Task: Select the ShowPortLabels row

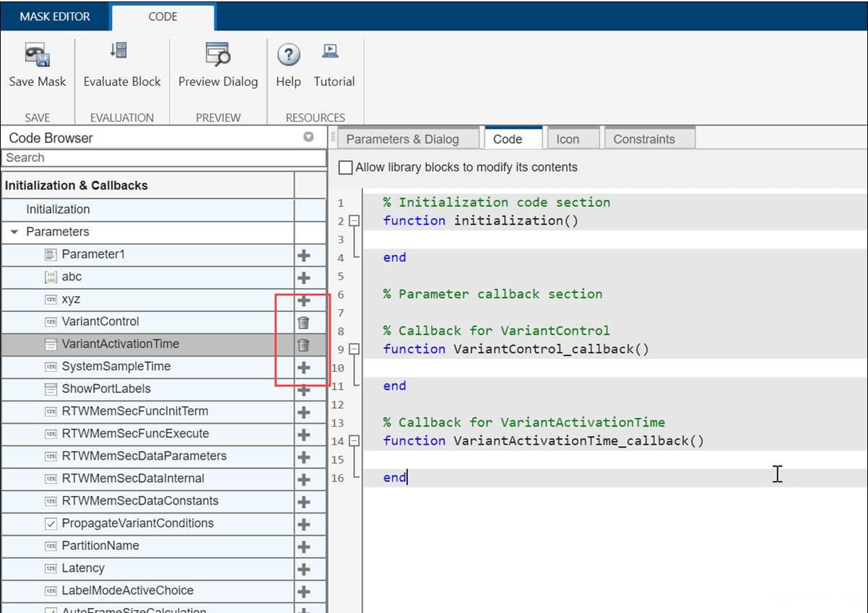Action: (x=148, y=388)
